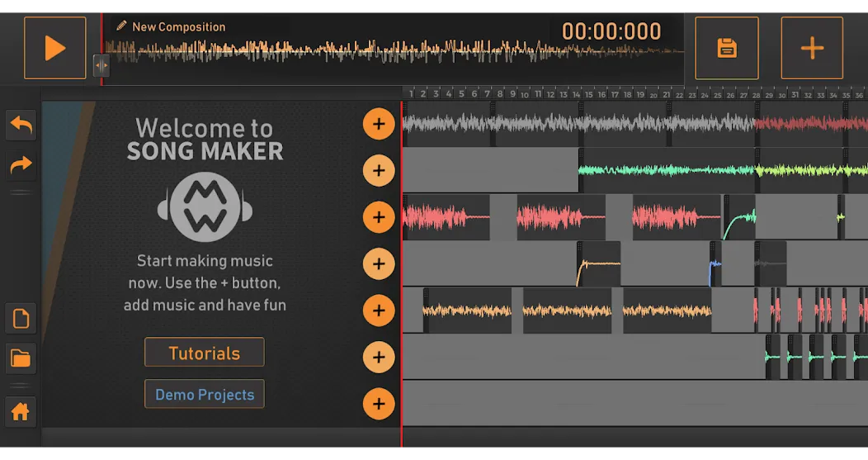Click the large plus button in top-right corner
The image size is (868, 460).
(x=812, y=48)
